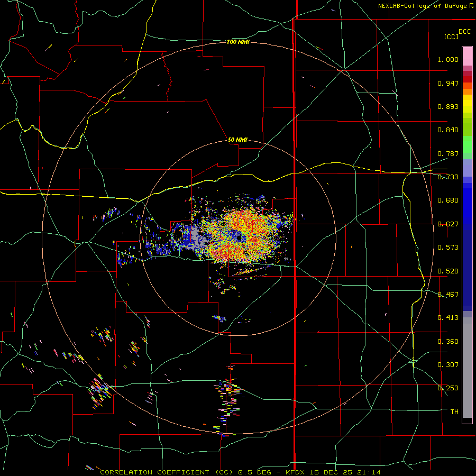Click the DCC label above the color scale
This screenshot has height=476, width=476.
(x=464, y=32)
